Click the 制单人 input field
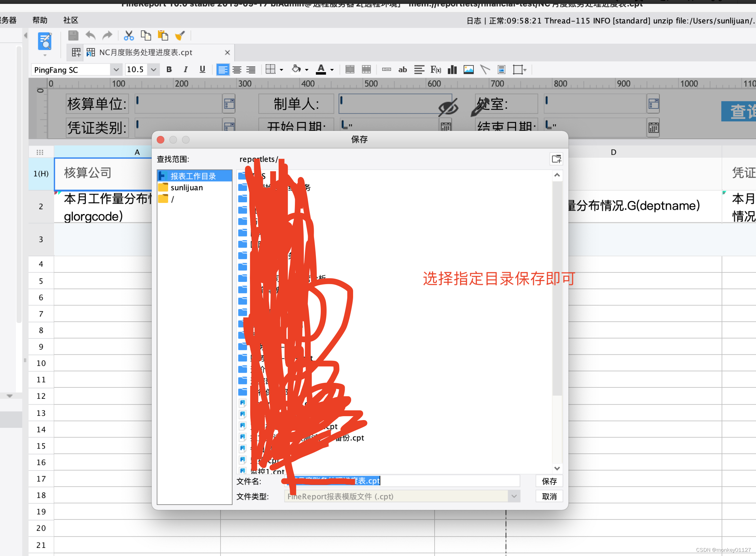This screenshot has height=556, width=756. pyautogui.click(x=395, y=103)
